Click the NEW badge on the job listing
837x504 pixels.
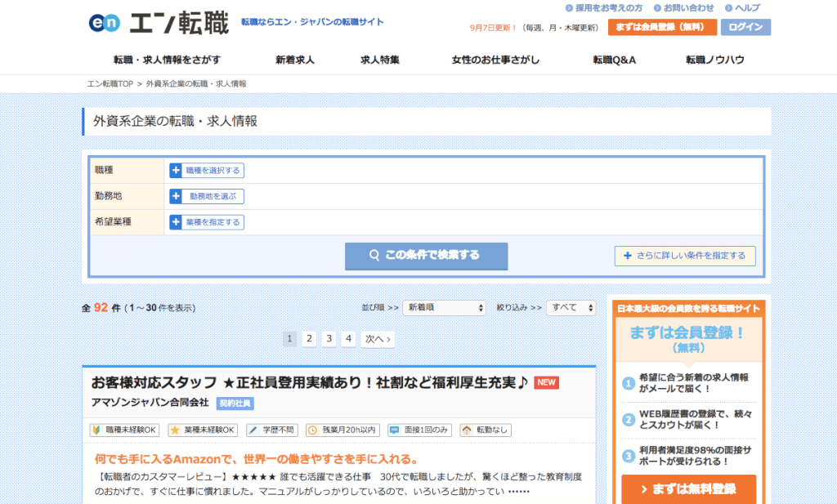click(546, 382)
